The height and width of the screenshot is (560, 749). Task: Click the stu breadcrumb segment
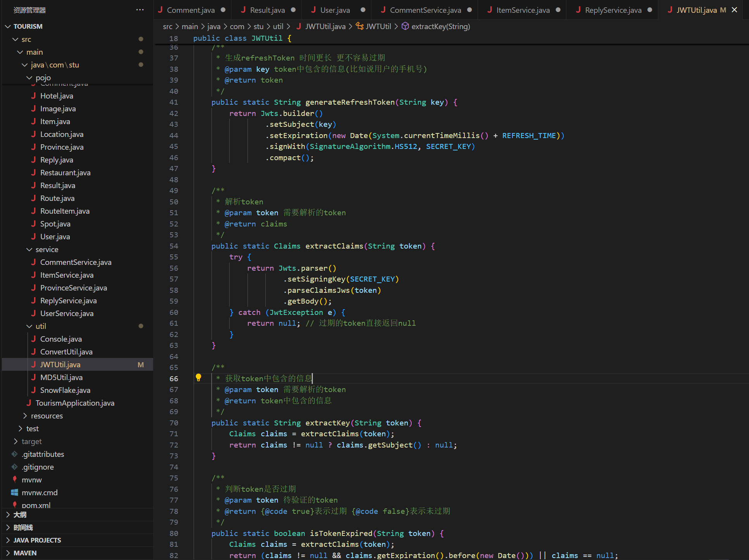[x=259, y=26]
